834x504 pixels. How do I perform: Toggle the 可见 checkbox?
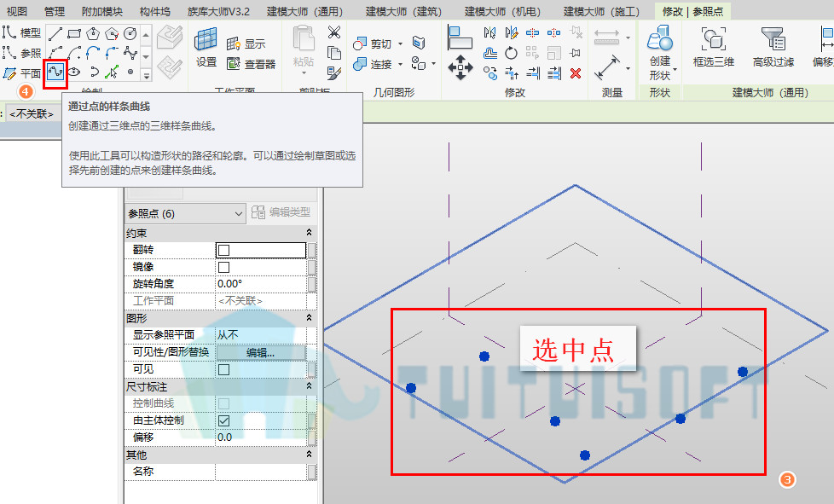(224, 369)
